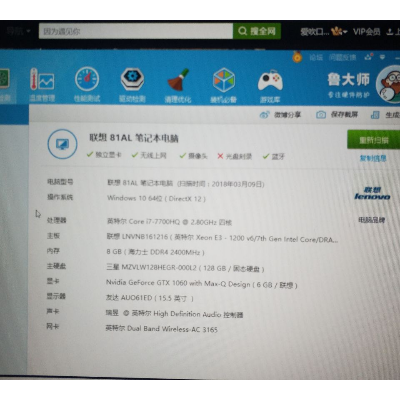Click the 电脑型号 scan date row
The image size is (400, 400).
click(x=156, y=183)
